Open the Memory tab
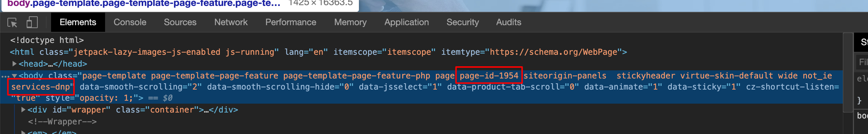This screenshot has height=134, width=868. click(x=350, y=22)
